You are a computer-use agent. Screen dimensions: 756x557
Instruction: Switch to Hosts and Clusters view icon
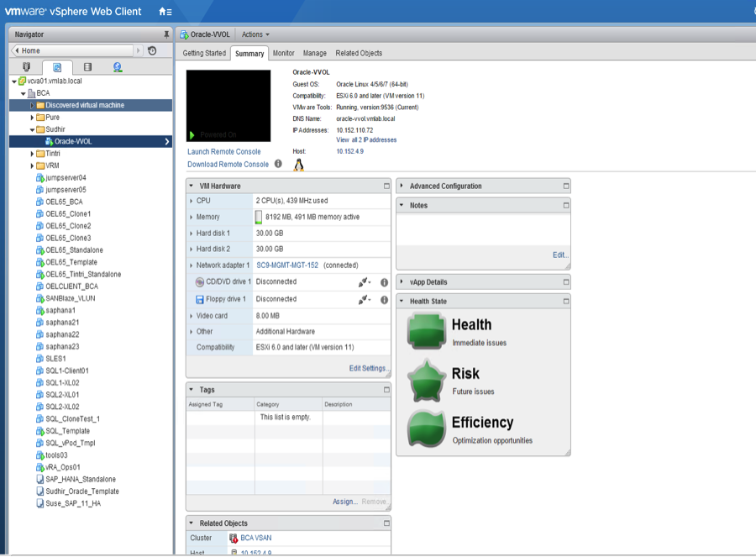(27, 67)
